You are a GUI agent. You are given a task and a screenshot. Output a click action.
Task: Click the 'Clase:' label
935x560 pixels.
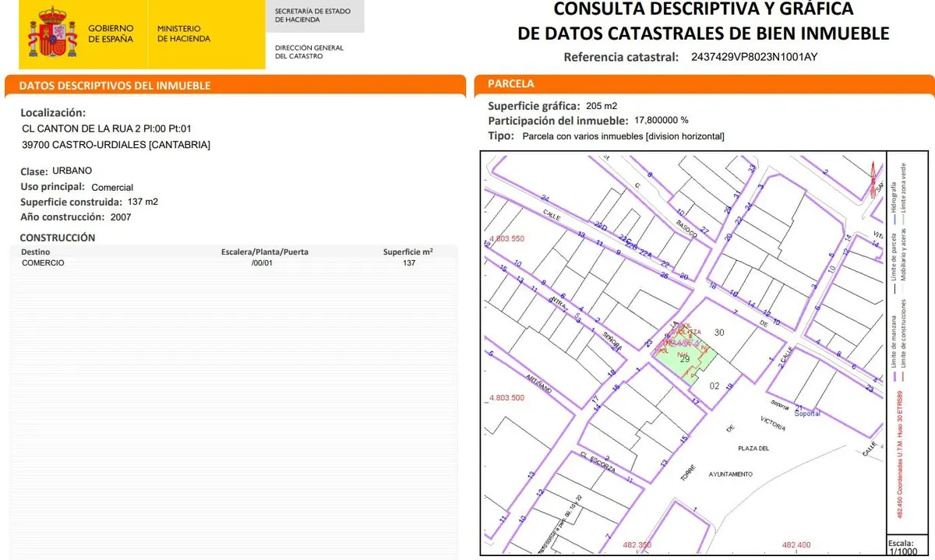pos(34,171)
